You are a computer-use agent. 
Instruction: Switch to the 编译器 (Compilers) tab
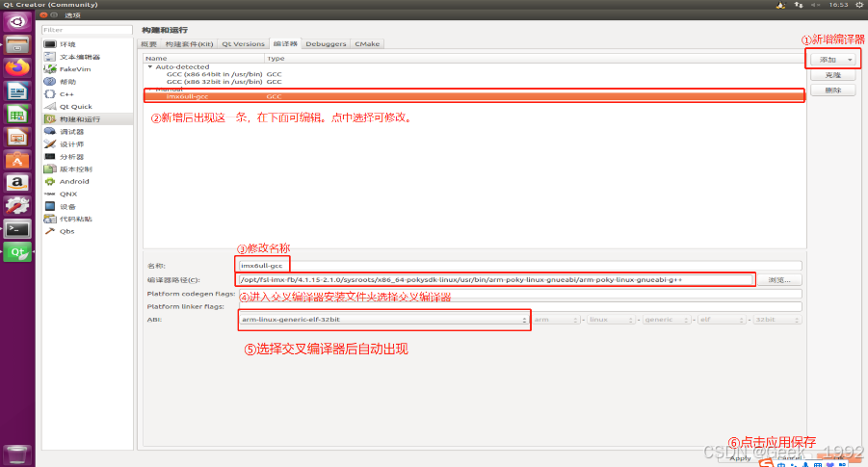(286, 43)
